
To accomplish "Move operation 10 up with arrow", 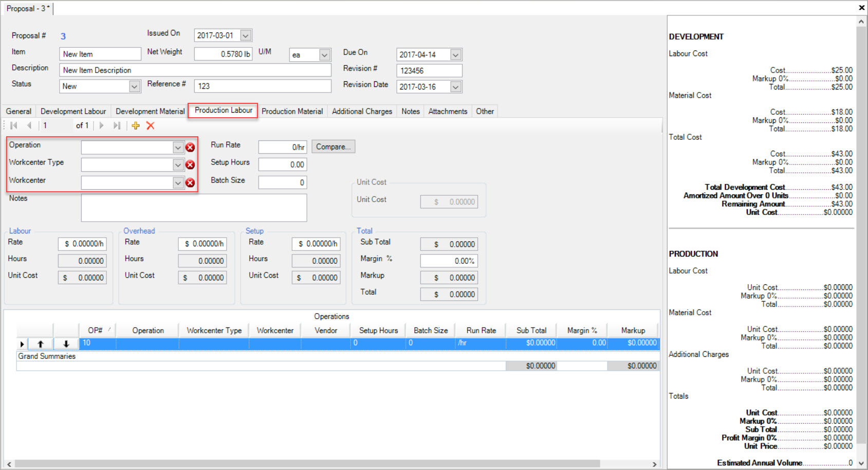I will point(41,344).
